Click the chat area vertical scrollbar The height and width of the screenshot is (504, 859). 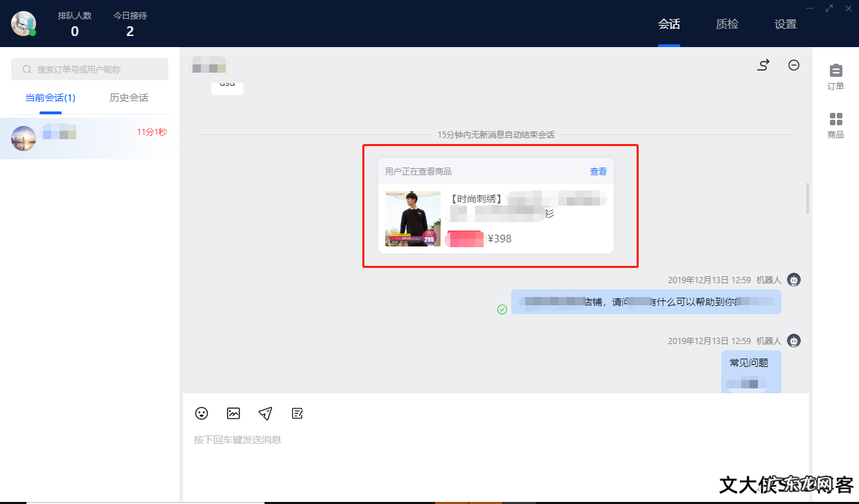click(x=806, y=197)
